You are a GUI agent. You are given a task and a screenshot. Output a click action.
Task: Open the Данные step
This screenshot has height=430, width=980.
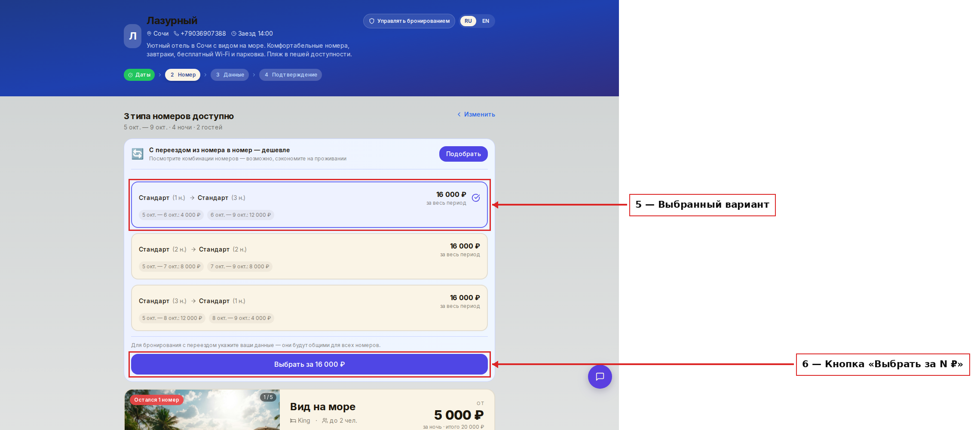coord(230,75)
